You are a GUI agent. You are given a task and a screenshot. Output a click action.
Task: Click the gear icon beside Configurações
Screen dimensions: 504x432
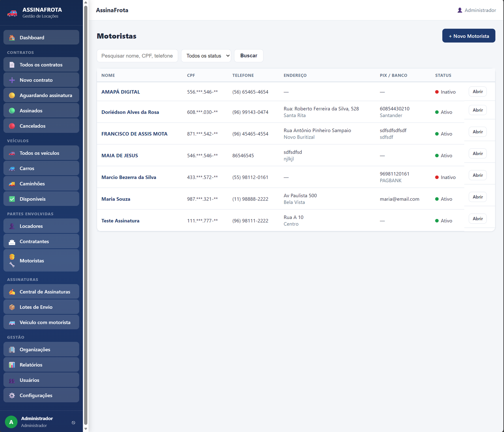tap(12, 395)
